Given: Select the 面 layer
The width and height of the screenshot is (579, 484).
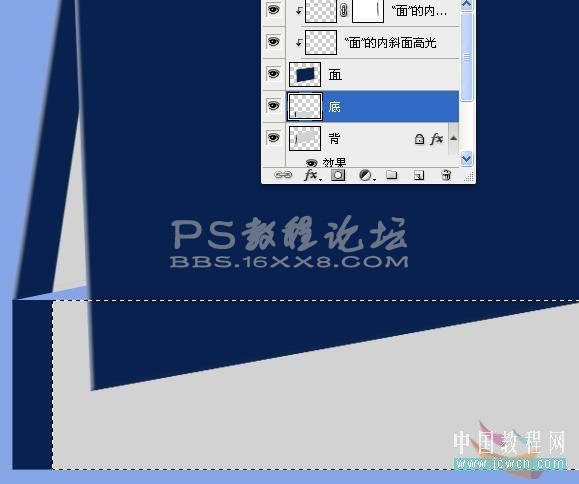Looking at the screenshot, I should click(373, 75).
